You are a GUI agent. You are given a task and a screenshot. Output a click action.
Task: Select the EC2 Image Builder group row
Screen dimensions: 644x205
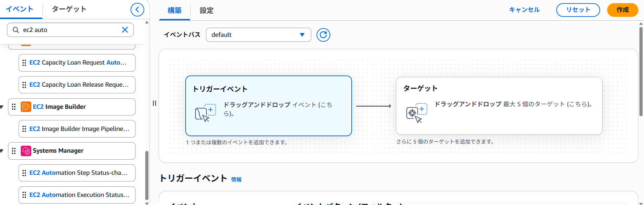point(72,107)
